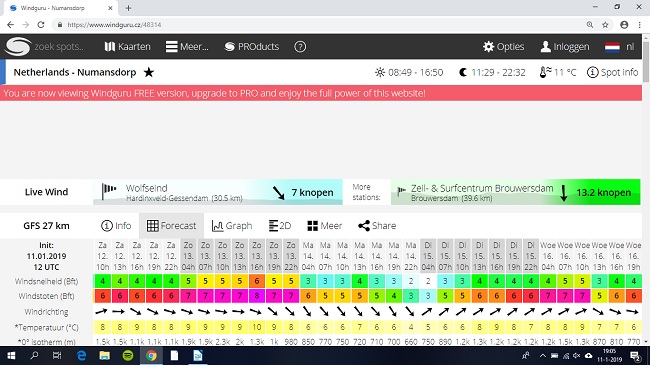Open the help question mark icon
The image size is (650, 365).
pyautogui.click(x=300, y=46)
